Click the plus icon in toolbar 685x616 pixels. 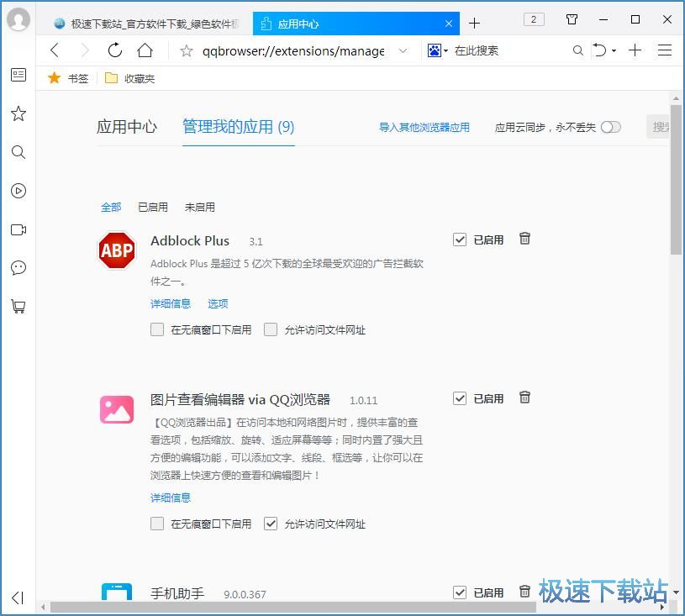point(635,50)
